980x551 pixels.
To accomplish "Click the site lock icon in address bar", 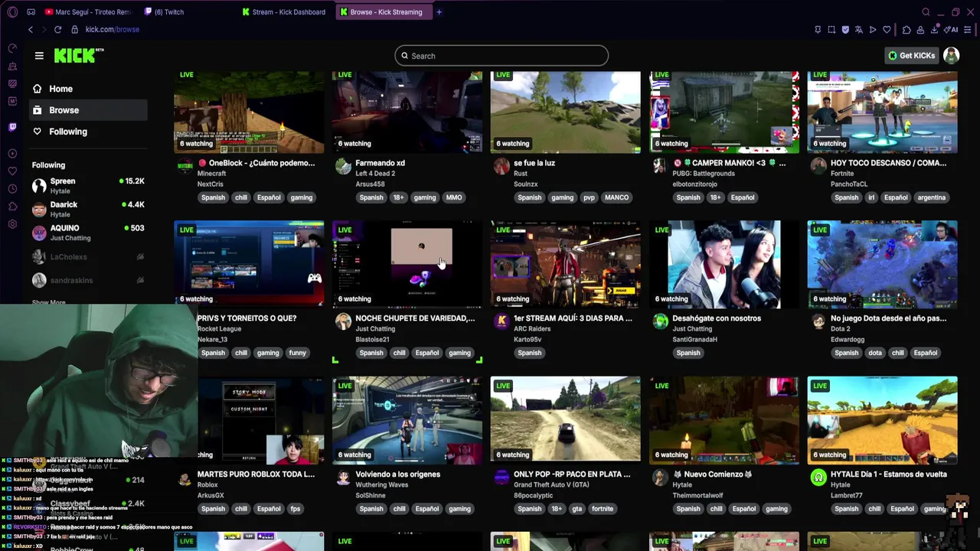I will coord(74,29).
